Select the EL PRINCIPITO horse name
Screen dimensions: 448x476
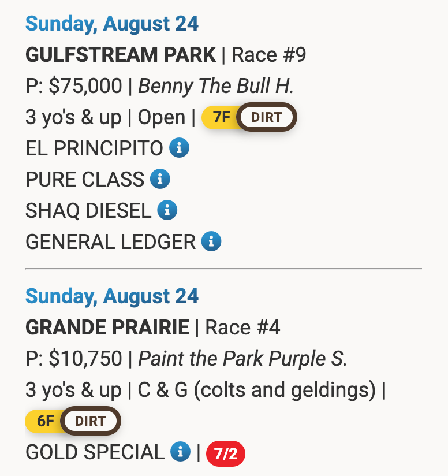click(94, 148)
